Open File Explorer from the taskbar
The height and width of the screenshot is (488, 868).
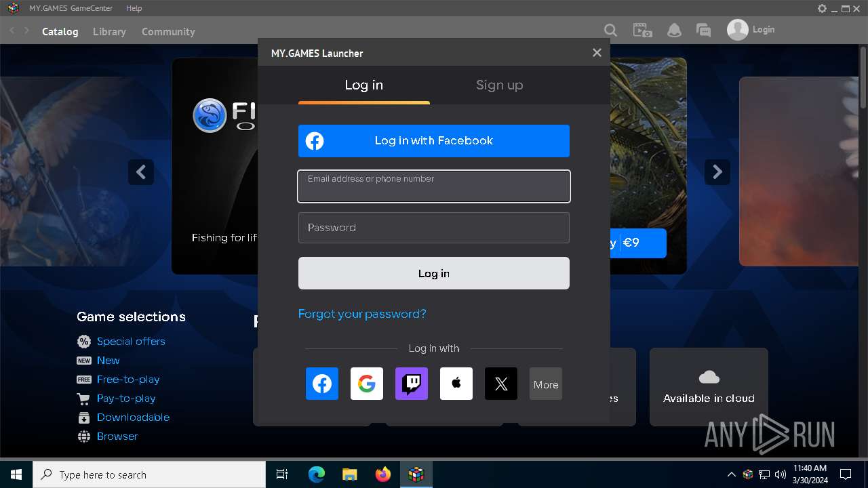click(349, 474)
